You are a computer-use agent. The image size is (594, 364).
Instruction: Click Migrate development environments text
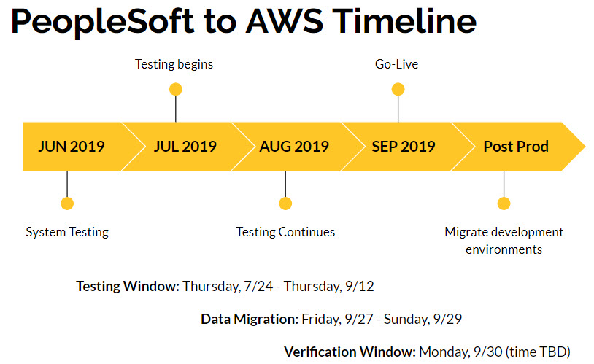click(x=504, y=241)
